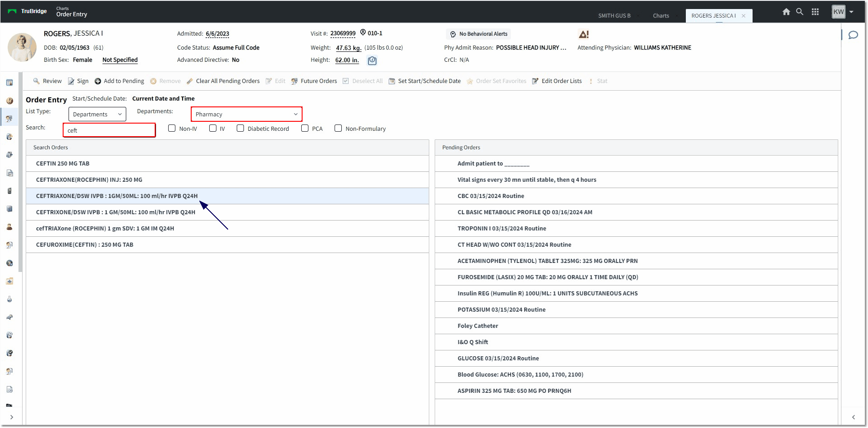Click the weight 47.63 kg link
This screenshot has height=428, width=868.
(349, 48)
